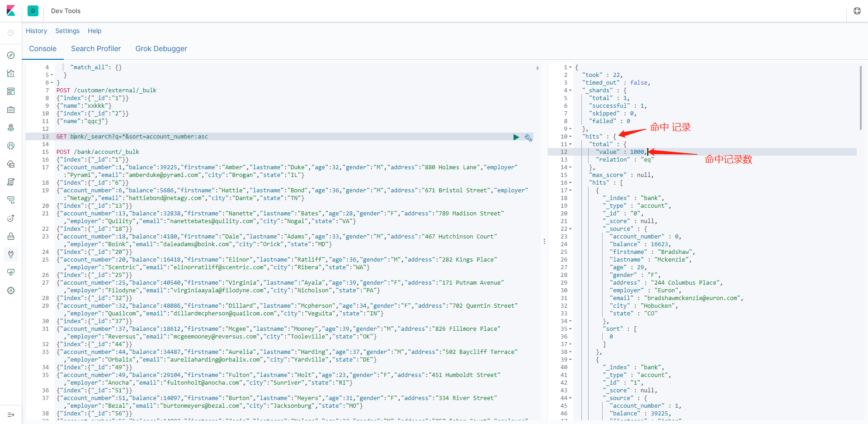Click the green D space avatar
Screen dimensions: 868x424
[33, 11]
